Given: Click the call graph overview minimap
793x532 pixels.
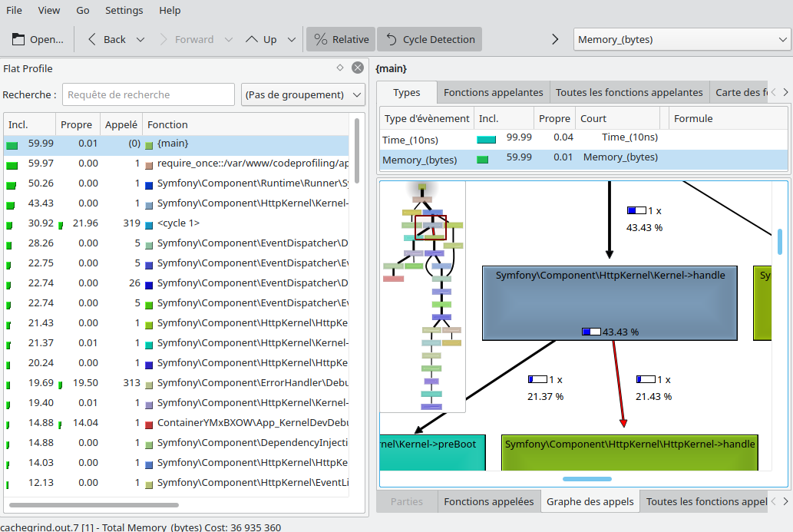Looking at the screenshot, I should [x=422, y=297].
